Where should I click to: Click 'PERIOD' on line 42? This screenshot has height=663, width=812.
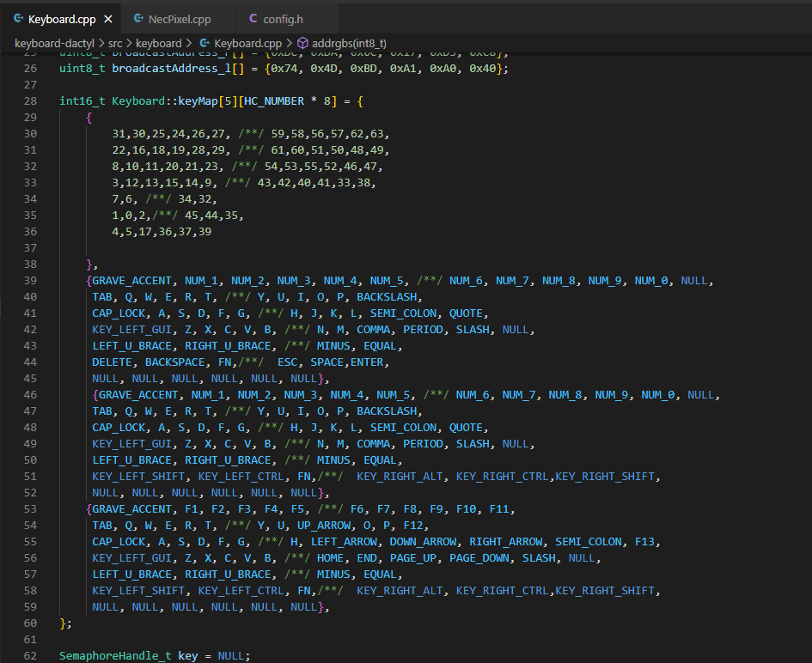pos(423,329)
